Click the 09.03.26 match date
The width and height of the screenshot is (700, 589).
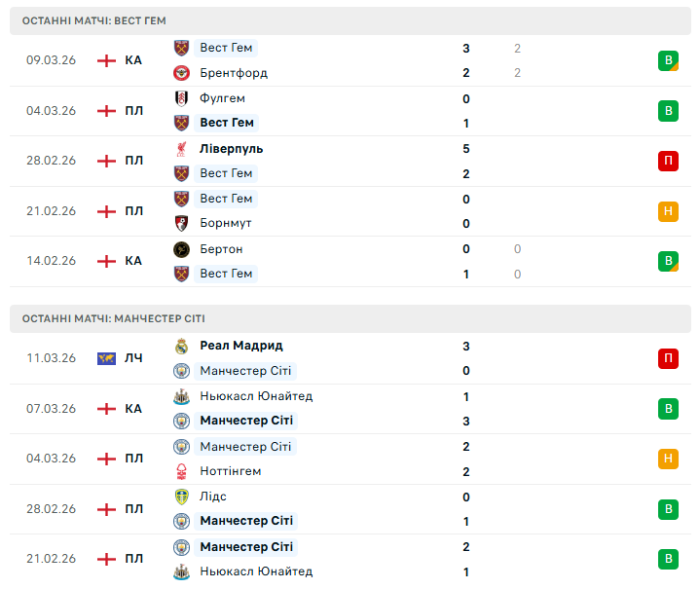tap(51, 60)
